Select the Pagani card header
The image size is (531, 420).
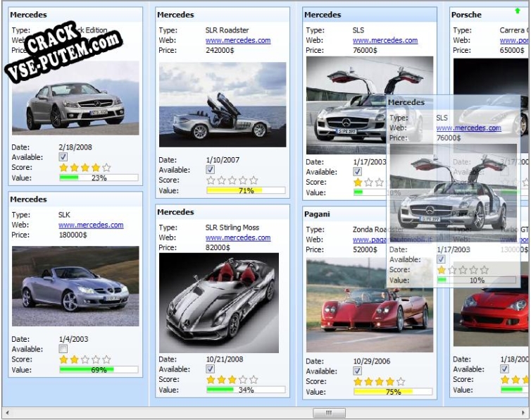pyautogui.click(x=370, y=214)
